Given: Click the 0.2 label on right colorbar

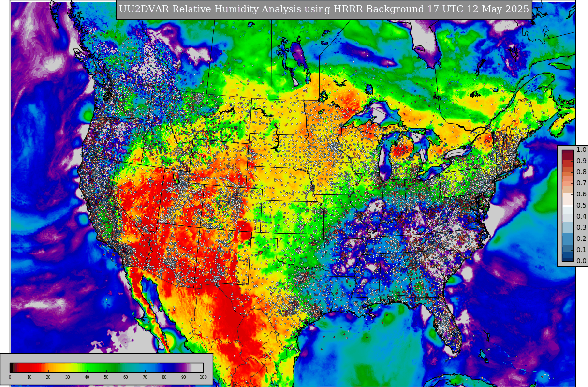Looking at the screenshot, I should [581, 239].
